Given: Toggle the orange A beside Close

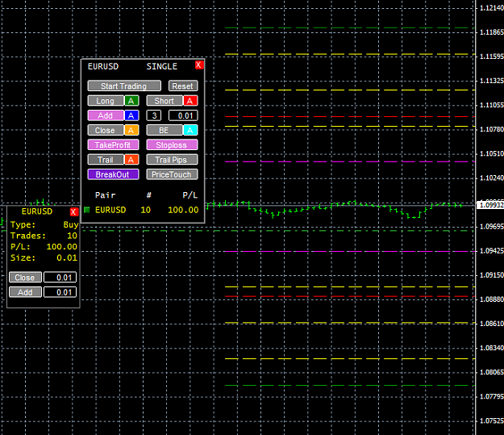Looking at the screenshot, I should (x=131, y=130).
